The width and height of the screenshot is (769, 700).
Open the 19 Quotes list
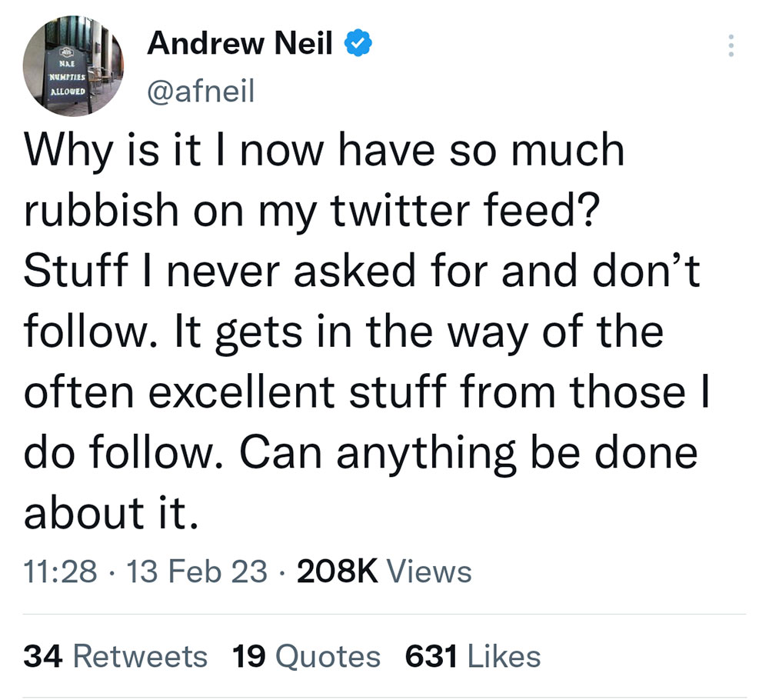(x=305, y=656)
